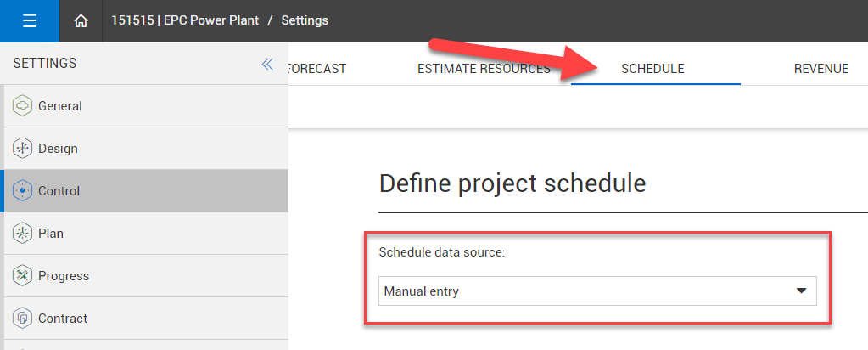Click the Progress settings icon
This screenshot has height=350, width=868.
pos(22,276)
